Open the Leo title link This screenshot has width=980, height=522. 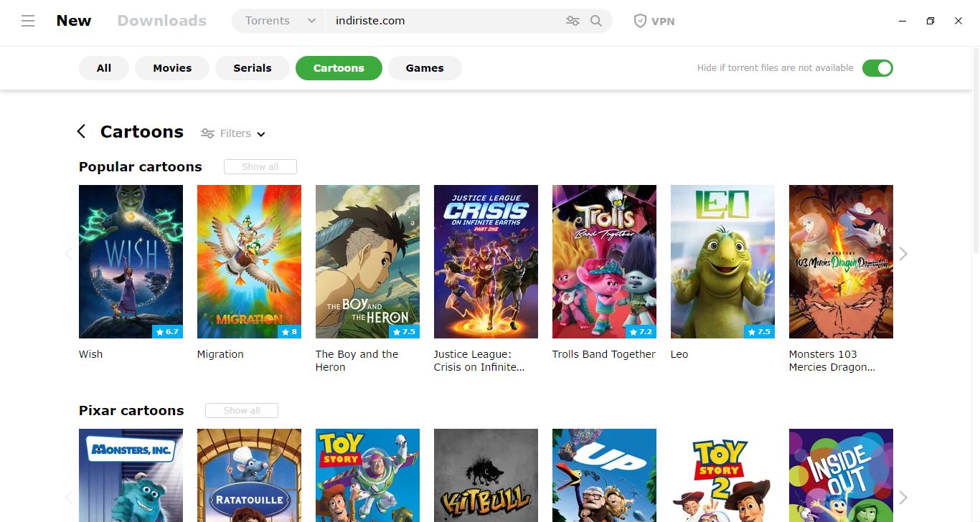(x=679, y=354)
